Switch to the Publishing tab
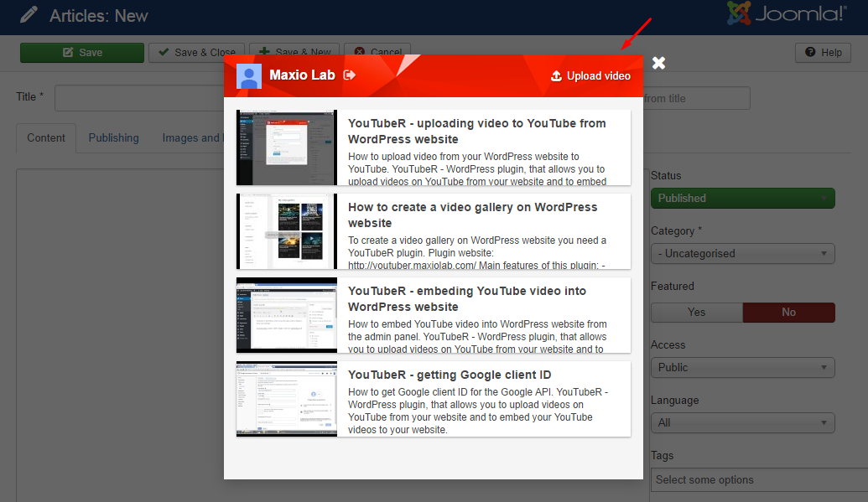The width and height of the screenshot is (868, 502). (x=113, y=138)
